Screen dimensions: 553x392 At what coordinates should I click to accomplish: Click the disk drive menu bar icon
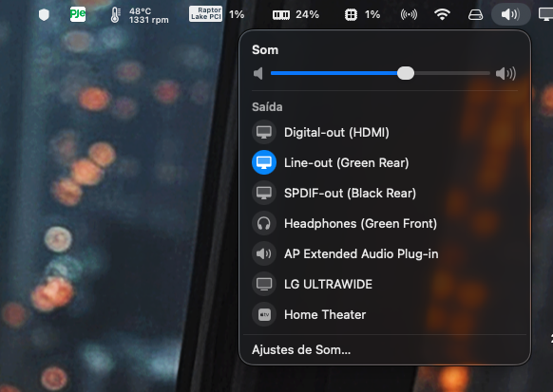coord(475,15)
